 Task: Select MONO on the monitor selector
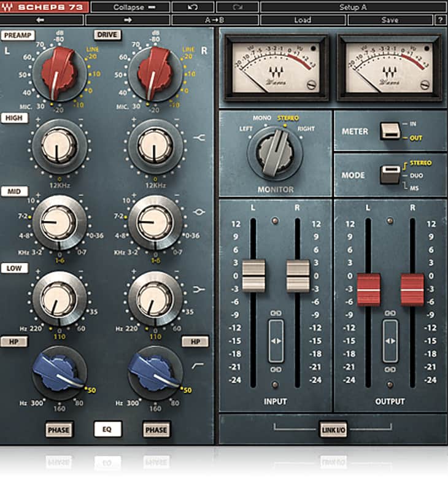coord(262,118)
